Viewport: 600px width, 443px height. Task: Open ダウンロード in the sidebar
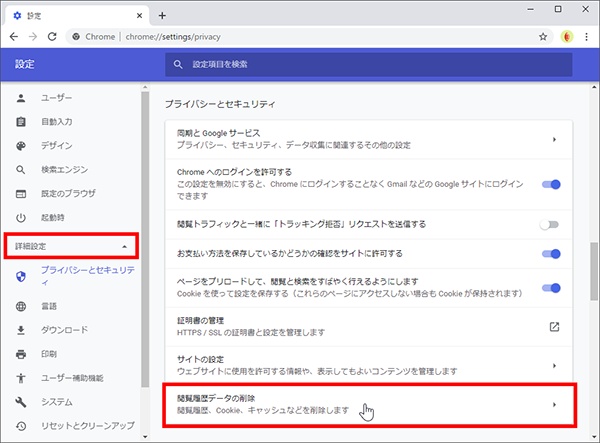point(65,330)
